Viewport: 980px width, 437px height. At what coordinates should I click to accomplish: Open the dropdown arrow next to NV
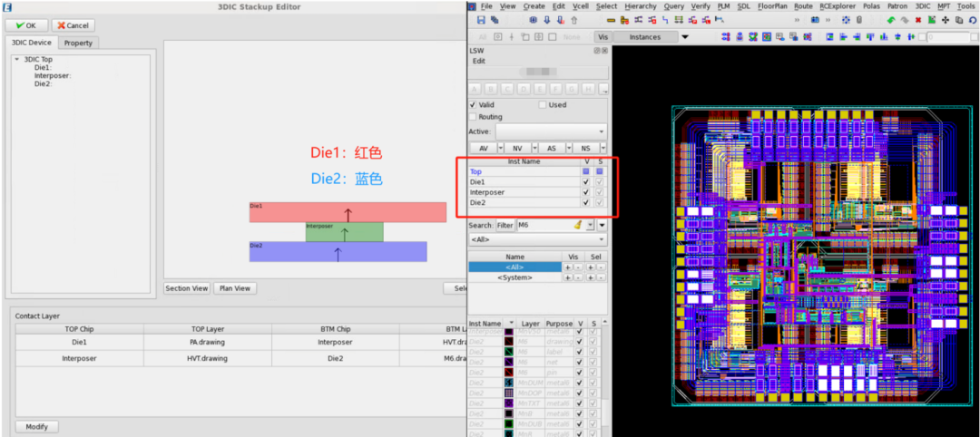(535, 149)
